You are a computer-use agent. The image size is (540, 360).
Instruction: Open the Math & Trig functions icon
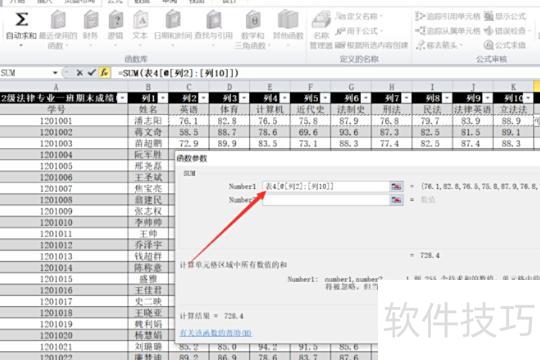tap(253, 20)
